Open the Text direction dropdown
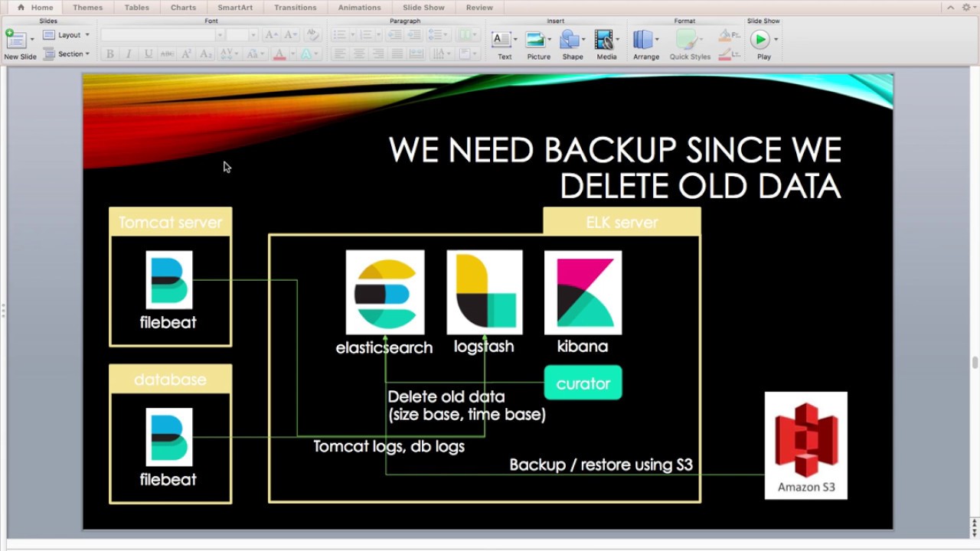 pyautogui.click(x=443, y=54)
